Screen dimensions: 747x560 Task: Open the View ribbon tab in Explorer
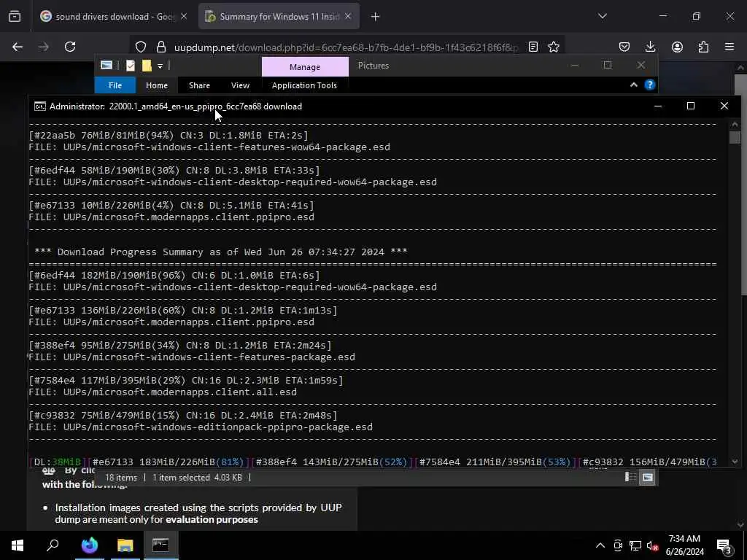tap(240, 85)
